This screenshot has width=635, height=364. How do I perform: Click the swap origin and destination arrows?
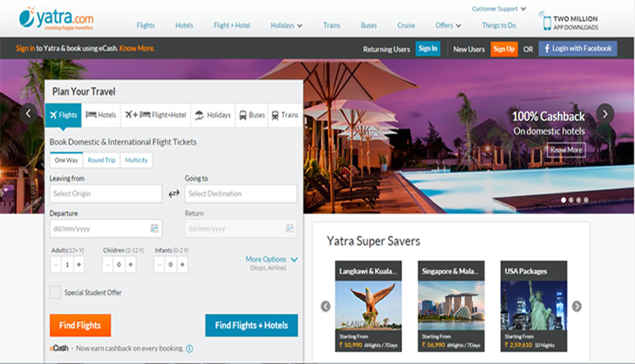click(x=174, y=193)
